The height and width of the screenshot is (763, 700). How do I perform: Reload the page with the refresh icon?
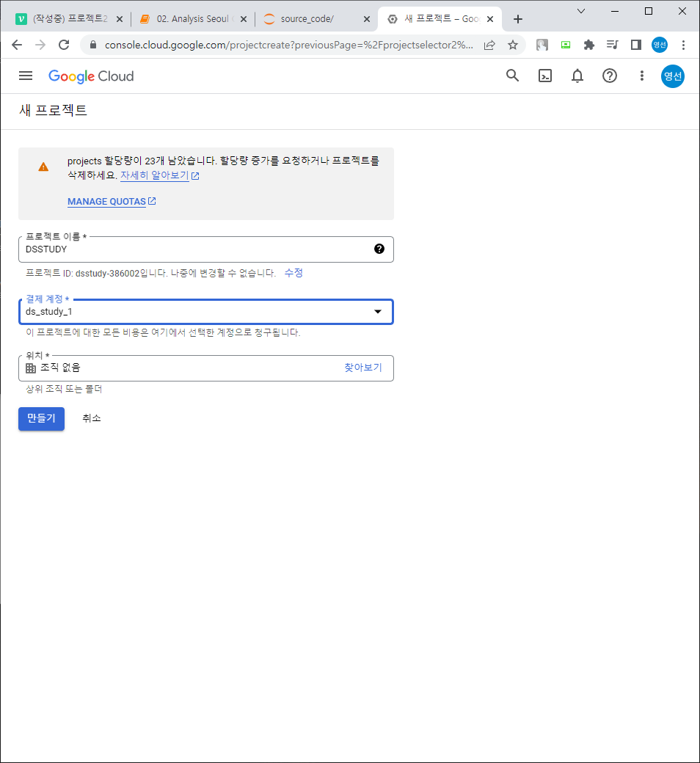pyautogui.click(x=64, y=45)
